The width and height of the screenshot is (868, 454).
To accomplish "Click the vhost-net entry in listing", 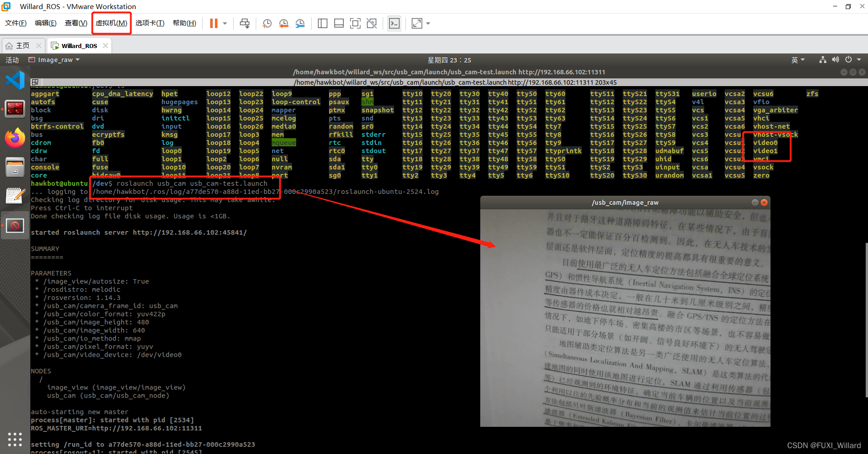I will pyautogui.click(x=771, y=126).
